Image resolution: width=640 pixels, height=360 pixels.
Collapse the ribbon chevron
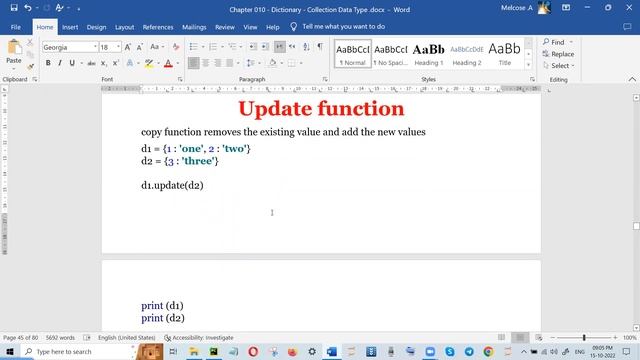point(632,79)
